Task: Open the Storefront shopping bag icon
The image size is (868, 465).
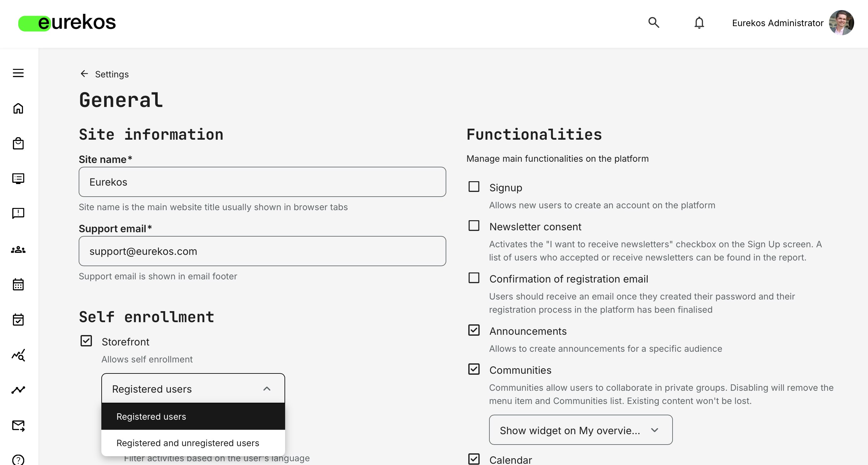Action: pyautogui.click(x=19, y=143)
